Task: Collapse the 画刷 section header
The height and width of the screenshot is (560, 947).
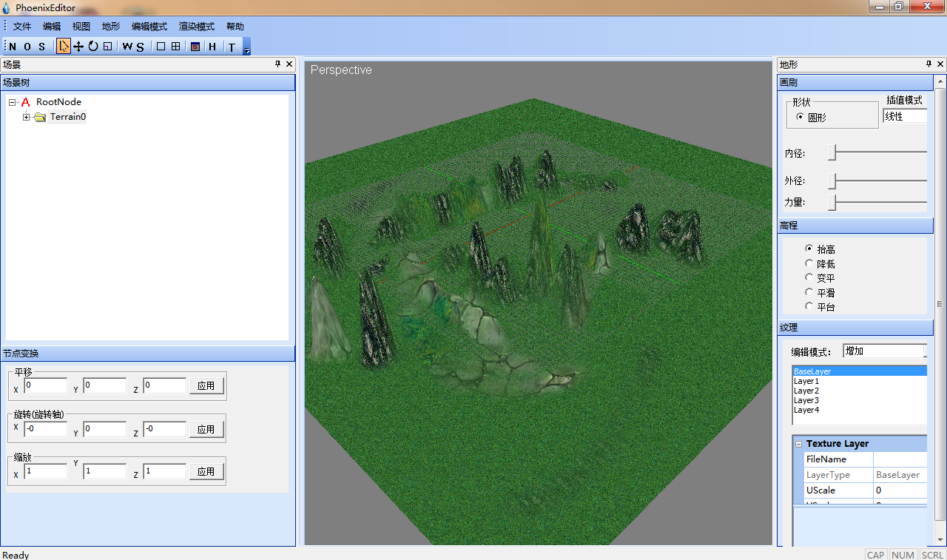Action: click(x=855, y=82)
